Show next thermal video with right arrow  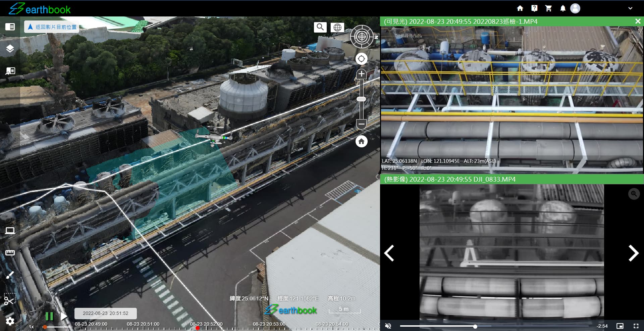(x=633, y=253)
